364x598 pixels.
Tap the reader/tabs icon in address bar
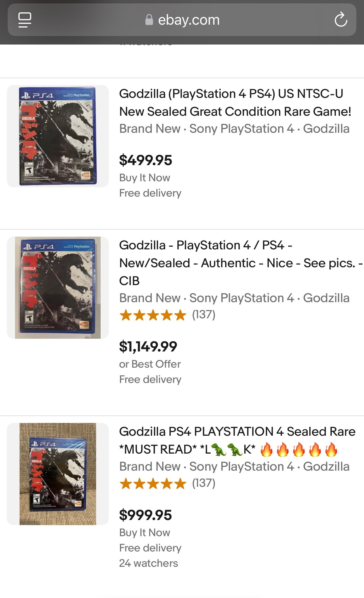[x=25, y=20]
